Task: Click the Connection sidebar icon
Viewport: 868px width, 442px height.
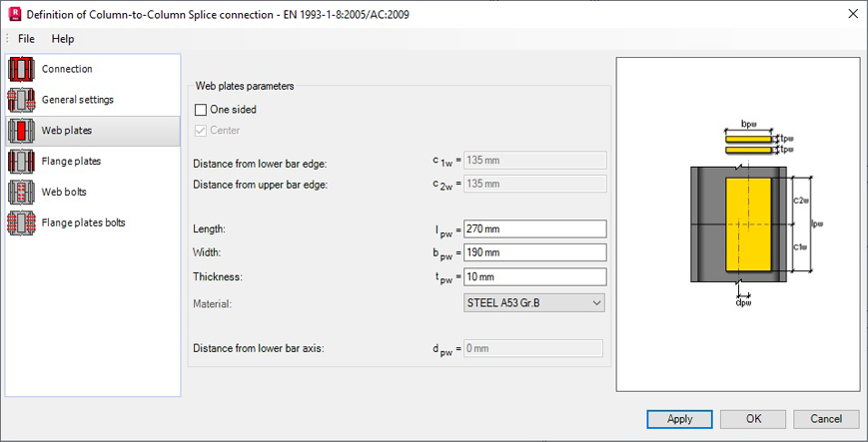Action: (22, 70)
